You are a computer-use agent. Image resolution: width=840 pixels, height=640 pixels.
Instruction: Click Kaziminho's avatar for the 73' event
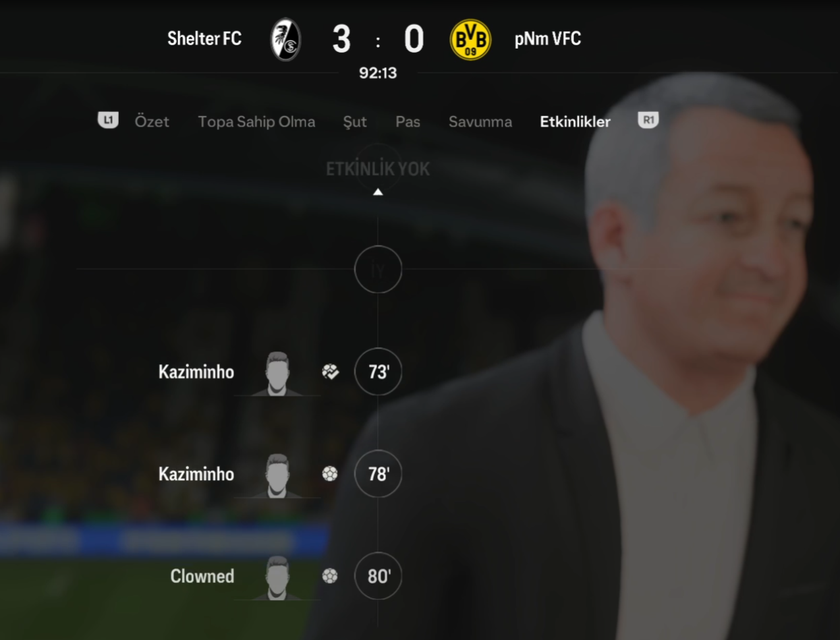coord(277,373)
